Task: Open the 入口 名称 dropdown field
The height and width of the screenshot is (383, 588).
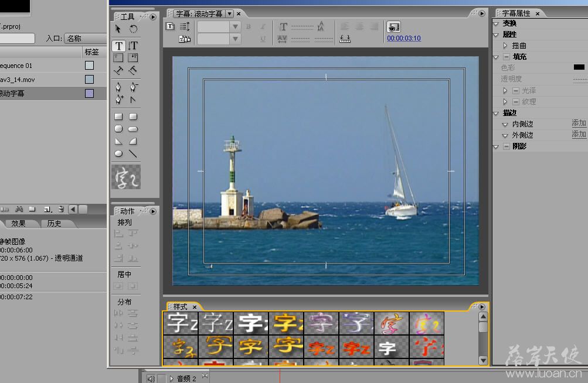Action: 86,38
